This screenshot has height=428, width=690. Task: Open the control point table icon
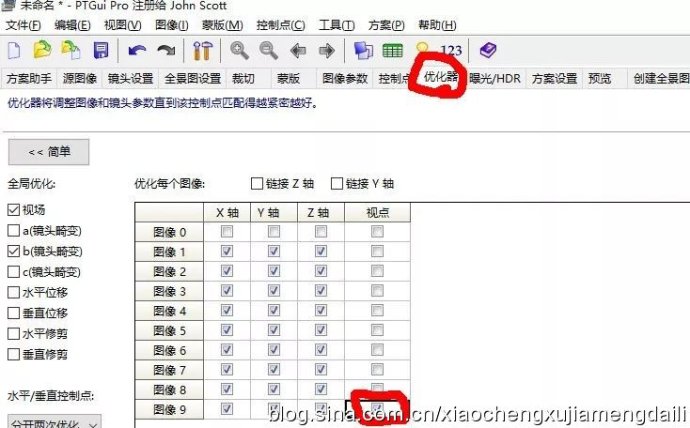click(394, 50)
